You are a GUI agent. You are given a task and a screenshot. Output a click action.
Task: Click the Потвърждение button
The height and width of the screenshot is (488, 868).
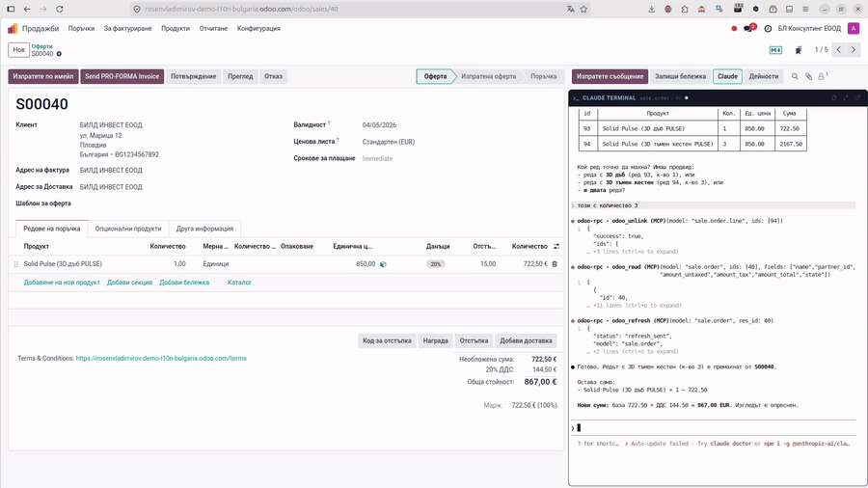(193, 76)
